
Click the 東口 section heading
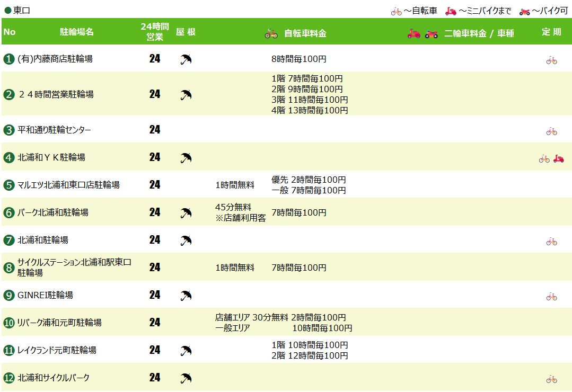(x=22, y=11)
